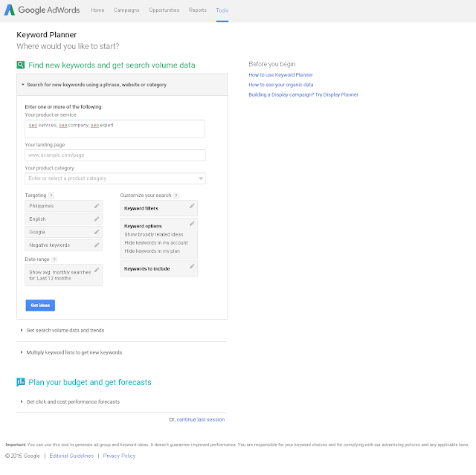Click the Get ideas button
The height and width of the screenshot is (475, 476).
click(40, 306)
